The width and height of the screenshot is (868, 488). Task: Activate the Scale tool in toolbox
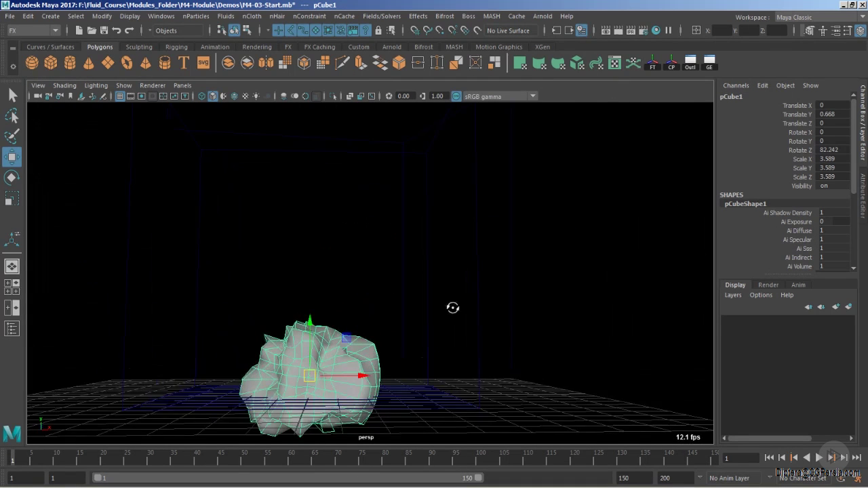[x=12, y=199]
